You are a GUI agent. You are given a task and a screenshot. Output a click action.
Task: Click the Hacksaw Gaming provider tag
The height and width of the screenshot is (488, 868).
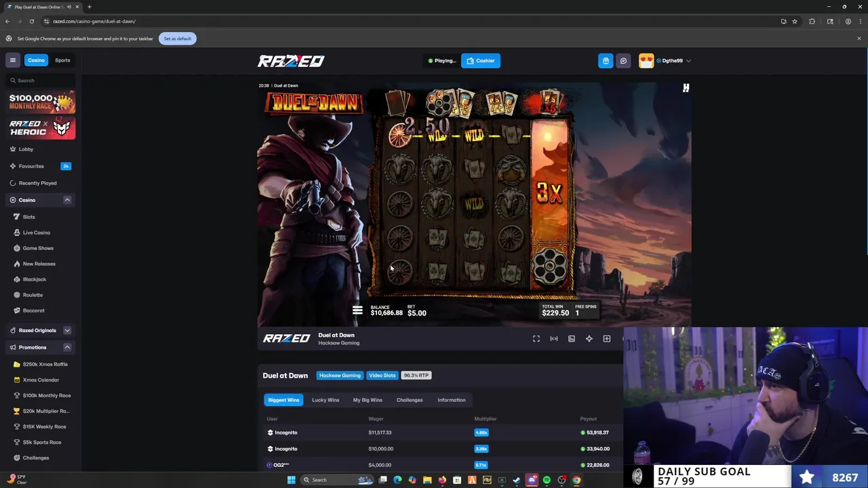pyautogui.click(x=340, y=375)
